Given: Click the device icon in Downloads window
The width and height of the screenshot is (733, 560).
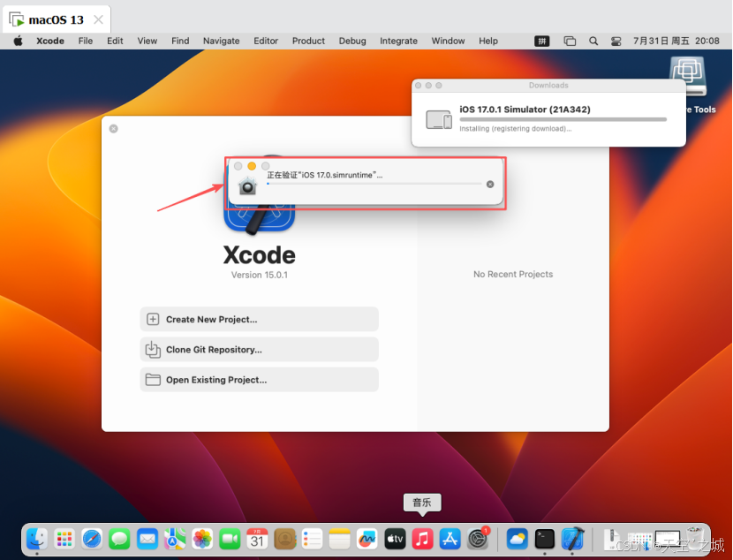Looking at the screenshot, I should coord(439,119).
